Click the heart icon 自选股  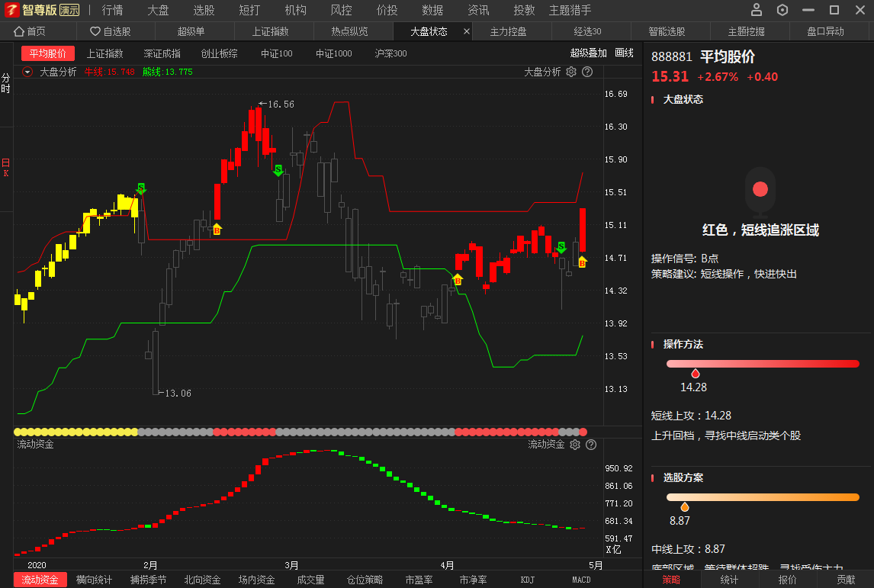[95, 31]
